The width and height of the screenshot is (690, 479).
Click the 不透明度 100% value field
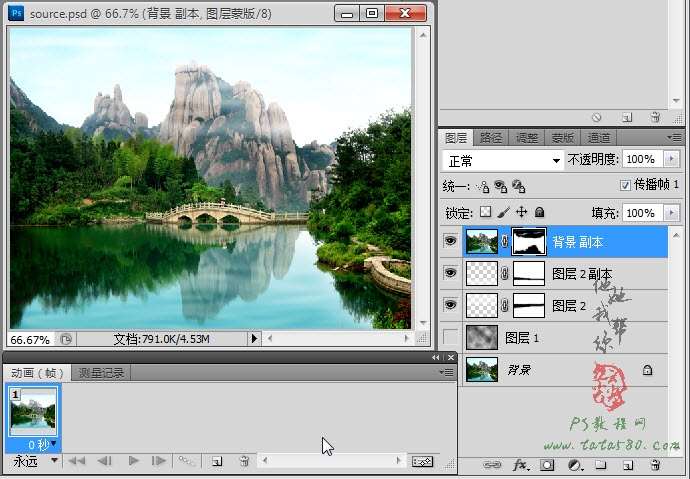(644, 159)
